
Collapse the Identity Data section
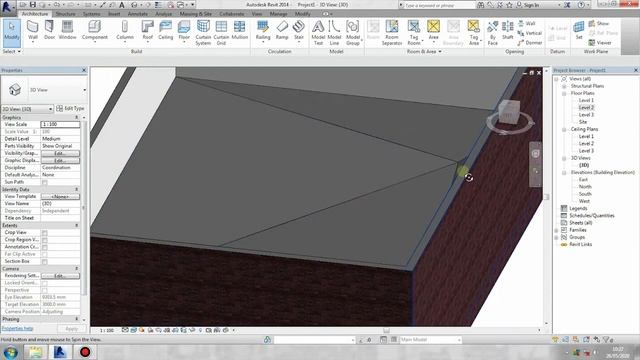coord(76,189)
